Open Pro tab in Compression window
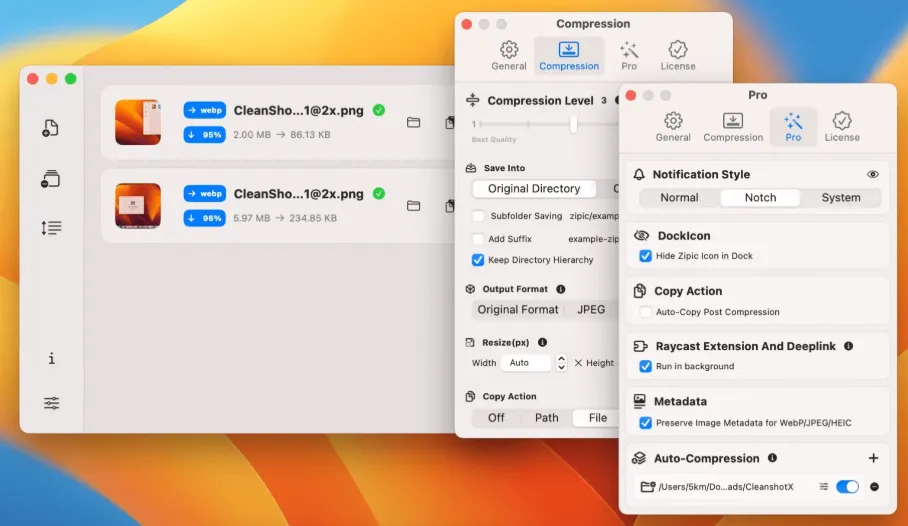908x526 pixels. point(629,56)
